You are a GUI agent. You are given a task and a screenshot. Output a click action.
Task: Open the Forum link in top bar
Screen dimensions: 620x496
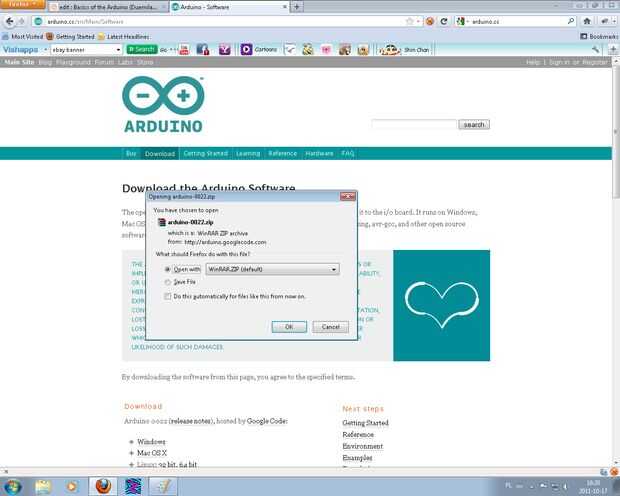coord(104,62)
